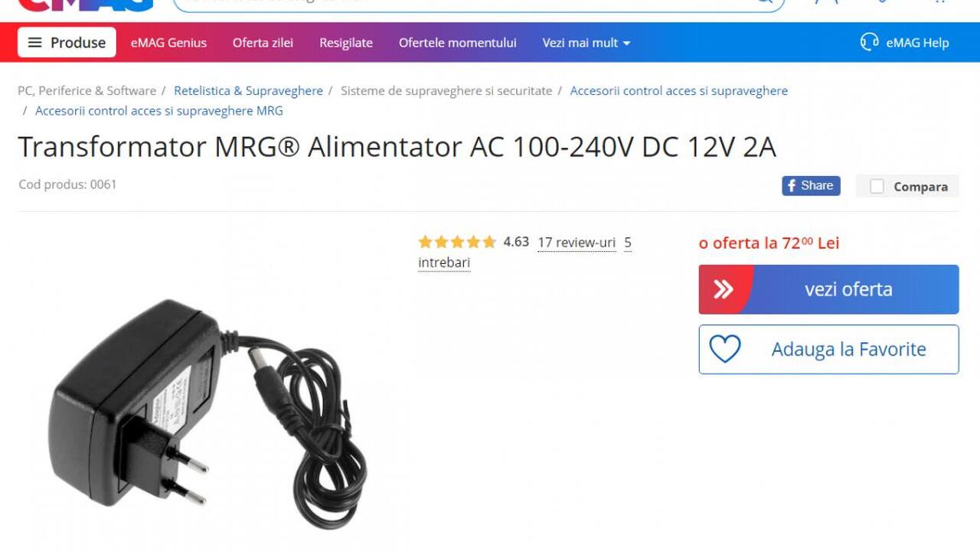Expand the Vezi mai mult dropdown
Screen dimensions: 980x551
click(x=586, y=43)
